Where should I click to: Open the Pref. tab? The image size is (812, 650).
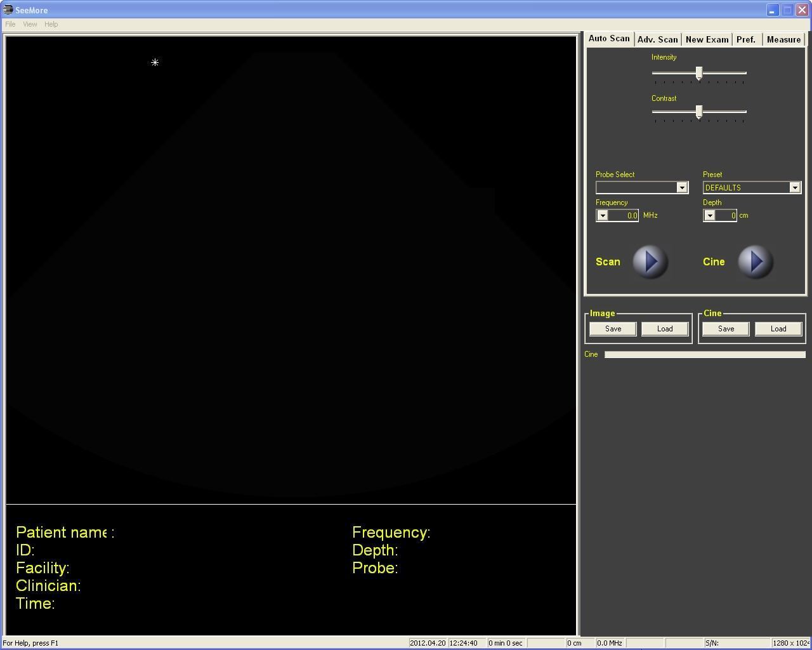746,39
